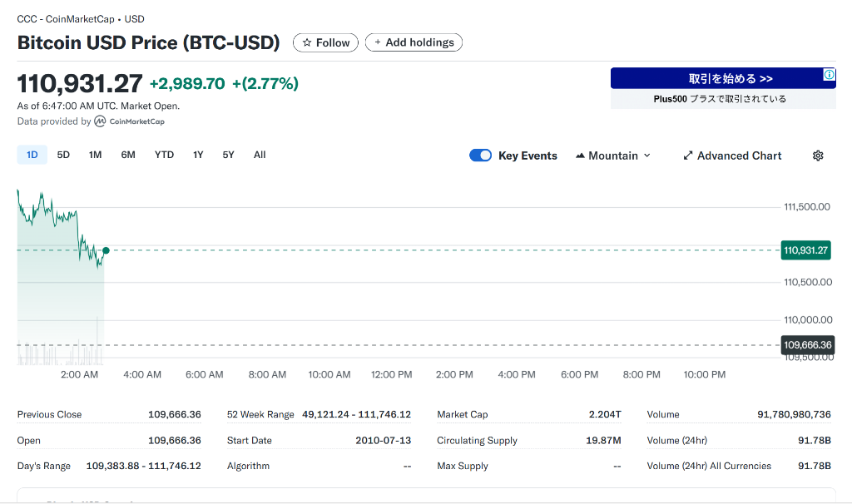Select the 1Y time range tab
Image resolution: width=852 pixels, height=504 pixels.
(198, 155)
